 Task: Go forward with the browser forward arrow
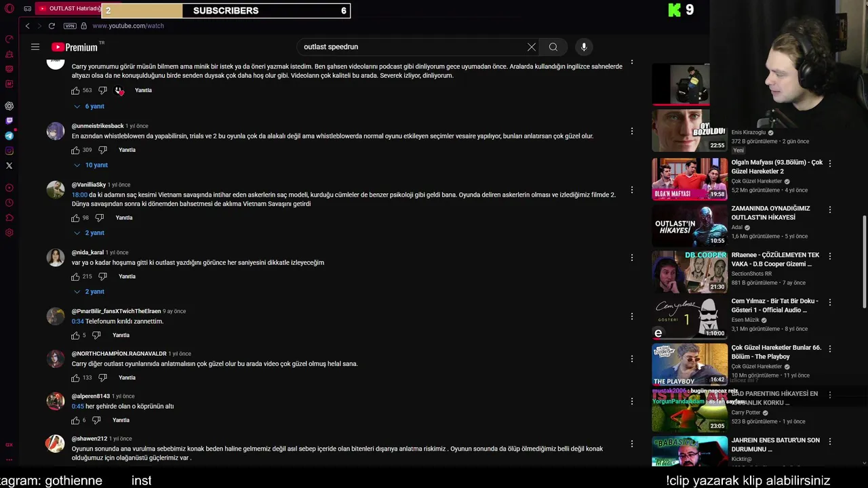click(x=39, y=26)
